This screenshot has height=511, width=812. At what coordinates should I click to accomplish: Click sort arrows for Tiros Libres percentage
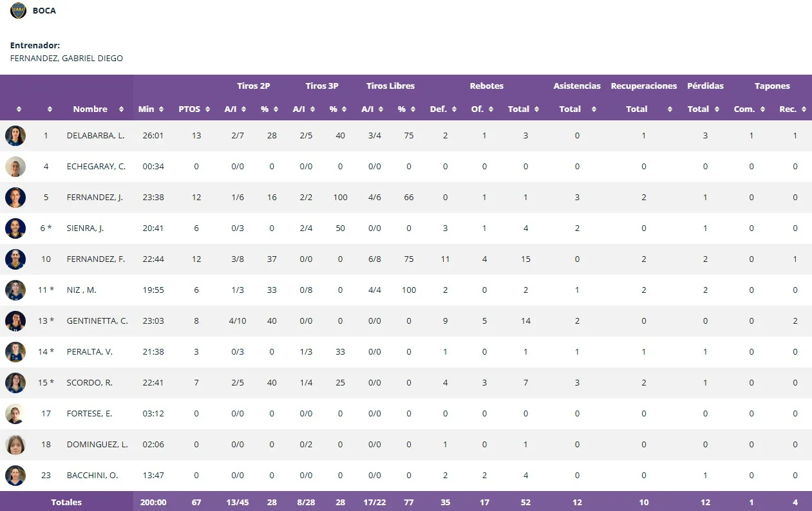pyautogui.click(x=413, y=109)
